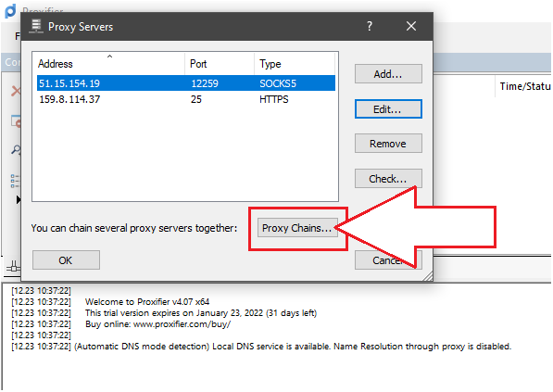Viewport: 553px width, 392px height.
Task: Cancel the Proxy Servers dialog
Action: click(388, 260)
